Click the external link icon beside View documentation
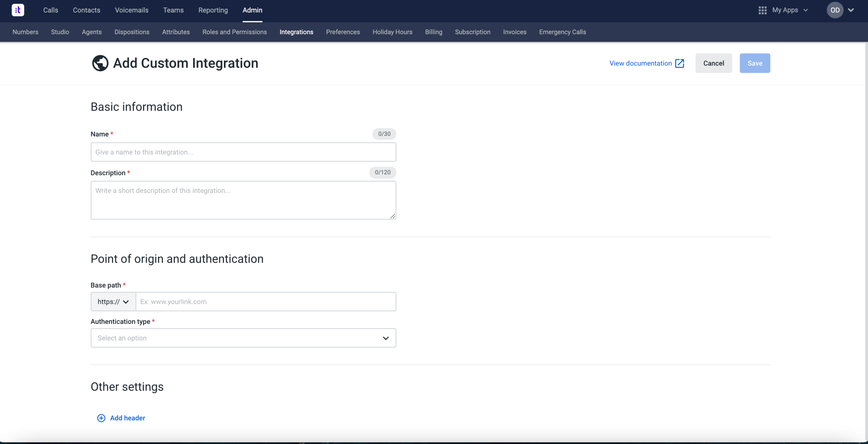The image size is (868, 444). pos(680,63)
